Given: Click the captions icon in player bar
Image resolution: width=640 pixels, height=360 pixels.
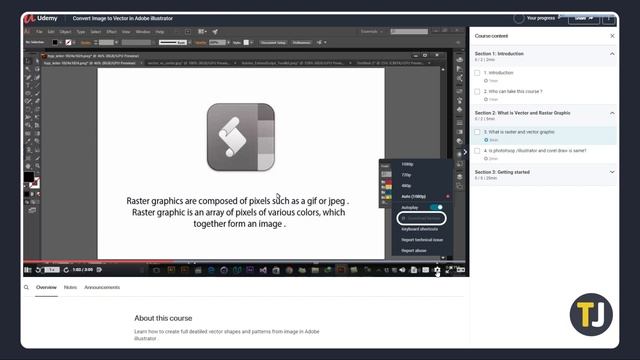Looking at the screenshot, I should click(426, 270).
